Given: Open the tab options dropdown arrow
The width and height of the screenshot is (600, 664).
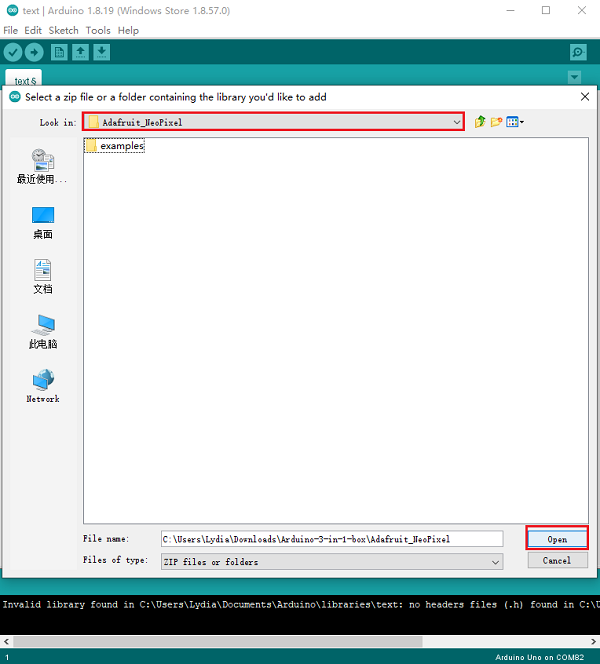Looking at the screenshot, I should pyautogui.click(x=575, y=77).
